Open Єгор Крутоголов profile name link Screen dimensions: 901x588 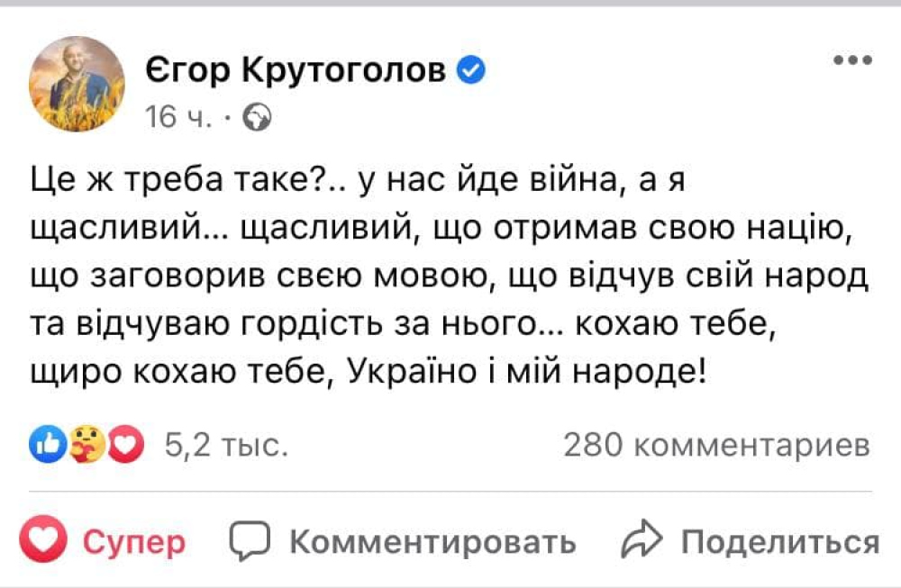pos(295,71)
